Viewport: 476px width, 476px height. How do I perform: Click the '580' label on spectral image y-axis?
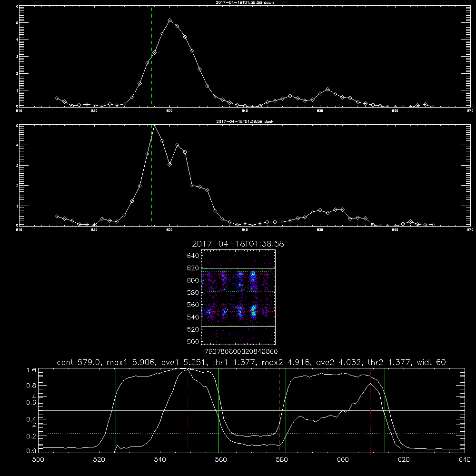tap(193, 293)
